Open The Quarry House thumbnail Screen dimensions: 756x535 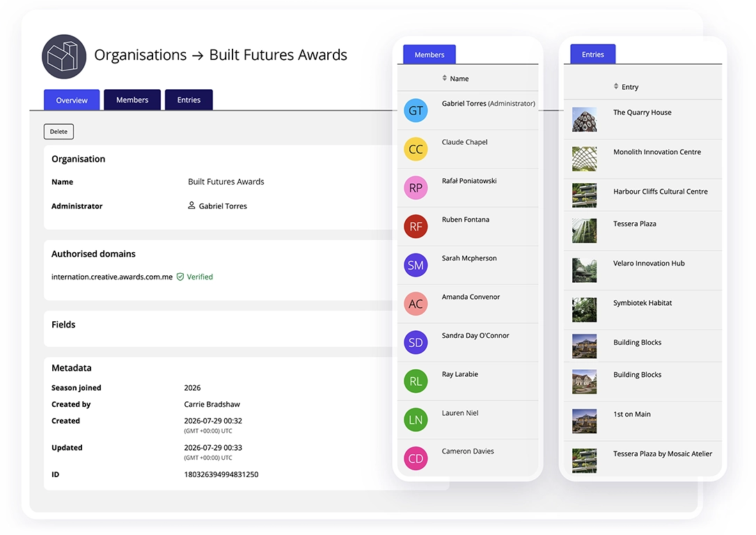click(584, 120)
